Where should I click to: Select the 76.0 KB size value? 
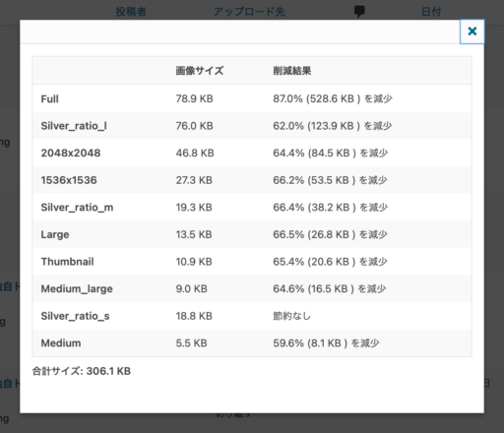[194, 126]
